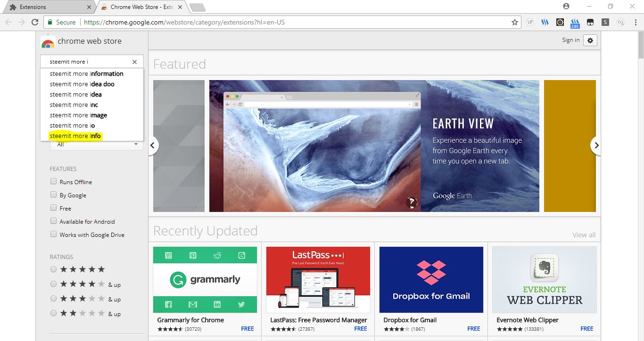Click the black gear extension icon
The width and height of the screenshot is (644, 341).
click(560, 22)
